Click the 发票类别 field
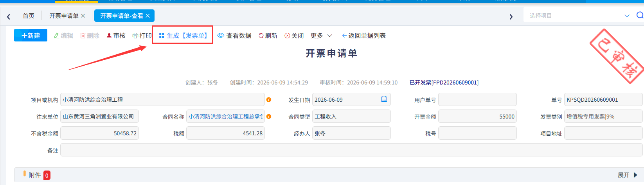The image size is (644, 185). point(603,117)
